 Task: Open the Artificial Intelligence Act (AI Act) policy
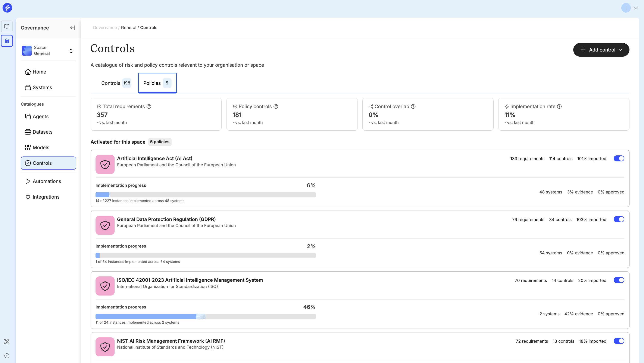[x=154, y=158]
